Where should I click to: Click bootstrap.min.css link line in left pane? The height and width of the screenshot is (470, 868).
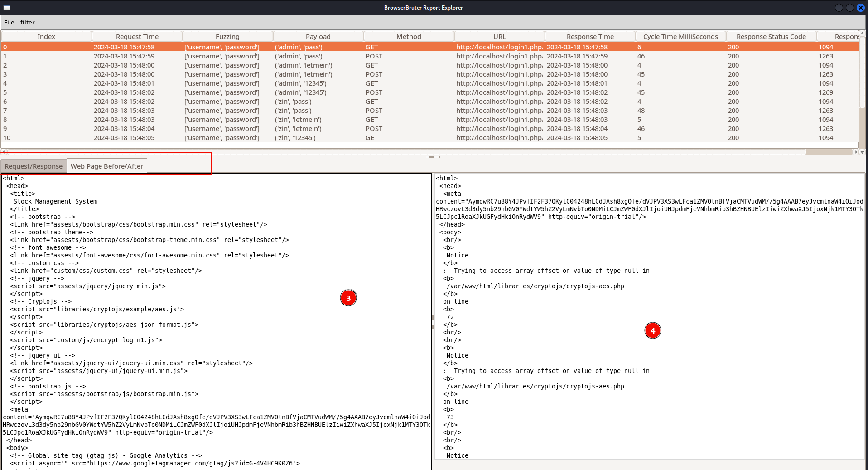pyautogui.click(x=139, y=224)
